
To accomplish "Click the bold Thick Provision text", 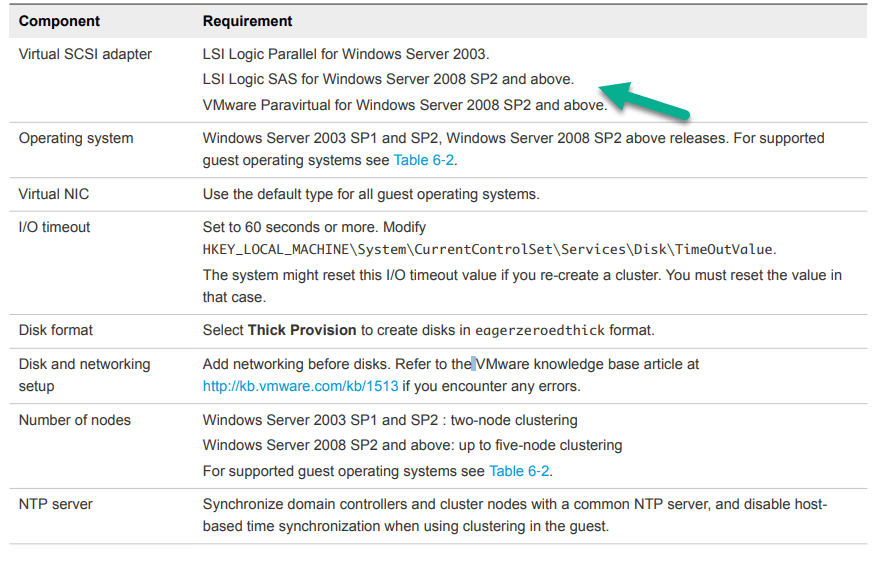I will pyautogui.click(x=302, y=330).
